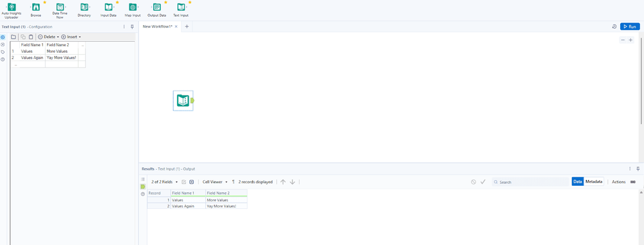The width and height of the screenshot is (644, 245).
Task: Select 'More Values' cell in configuration grid
Action: click(62, 51)
